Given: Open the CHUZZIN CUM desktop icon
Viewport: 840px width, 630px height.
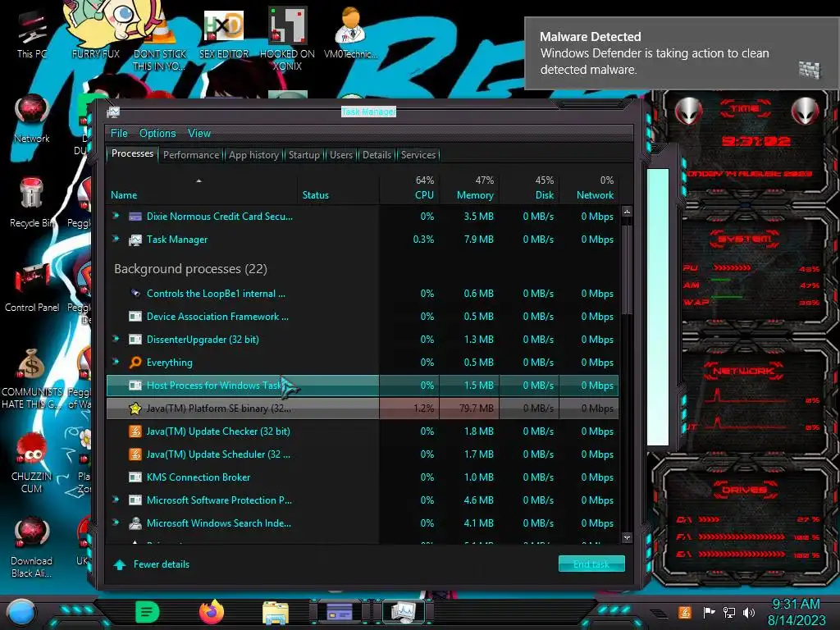Looking at the screenshot, I should tap(32, 462).
